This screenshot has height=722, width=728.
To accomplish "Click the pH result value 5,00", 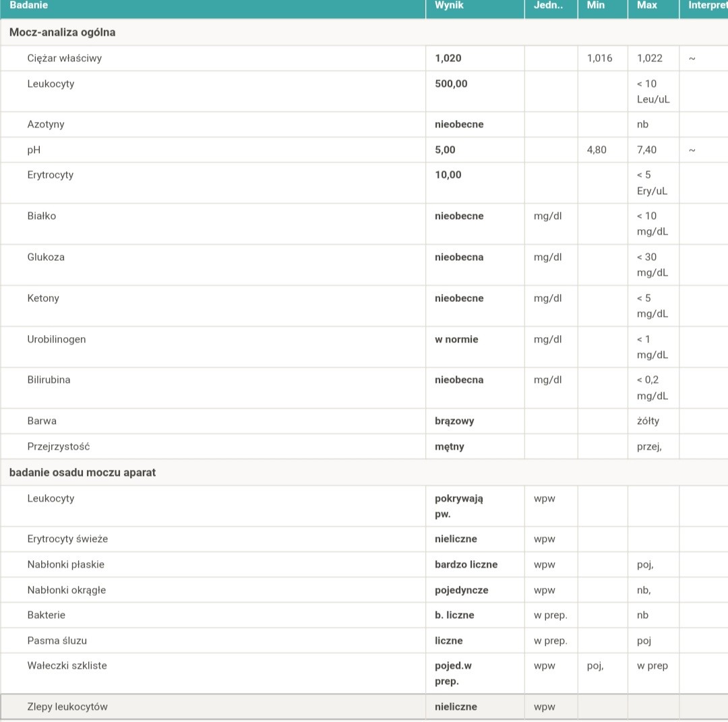I will pyautogui.click(x=445, y=150).
